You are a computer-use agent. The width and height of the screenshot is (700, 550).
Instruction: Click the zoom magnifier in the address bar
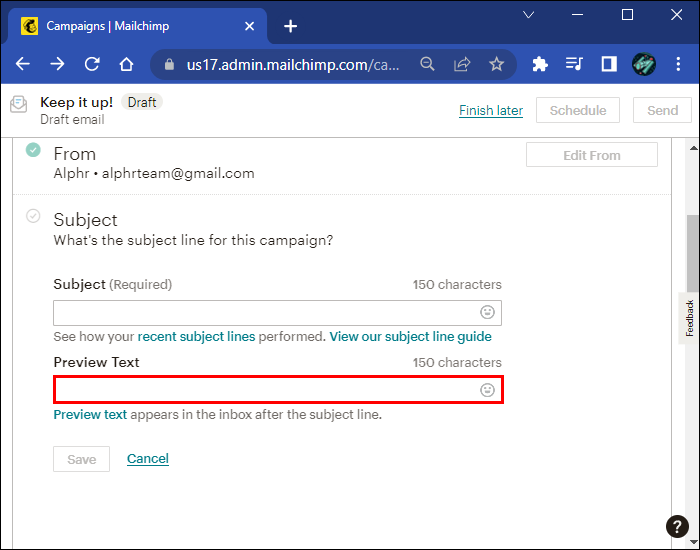[x=427, y=64]
